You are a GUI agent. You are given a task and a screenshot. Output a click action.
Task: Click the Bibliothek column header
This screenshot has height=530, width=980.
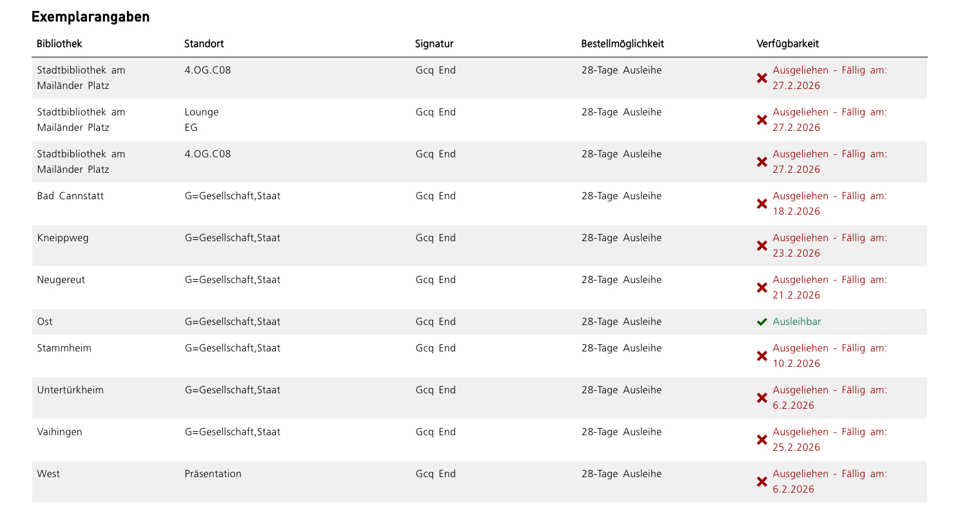point(59,44)
